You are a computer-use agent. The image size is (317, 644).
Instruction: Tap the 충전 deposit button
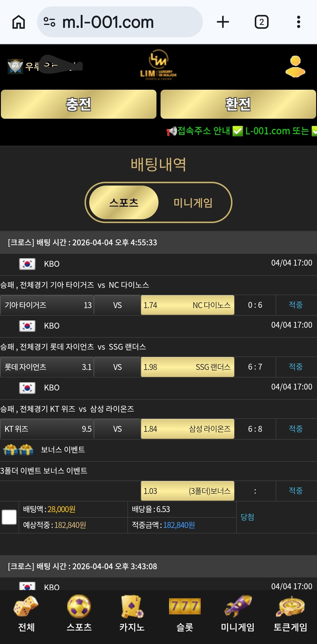point(79,104)
